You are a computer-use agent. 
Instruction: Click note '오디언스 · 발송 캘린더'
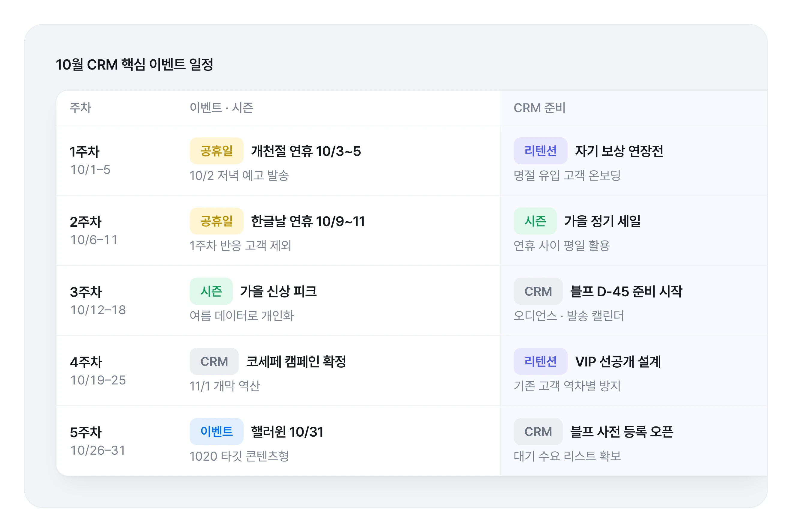tap(569, 316)
